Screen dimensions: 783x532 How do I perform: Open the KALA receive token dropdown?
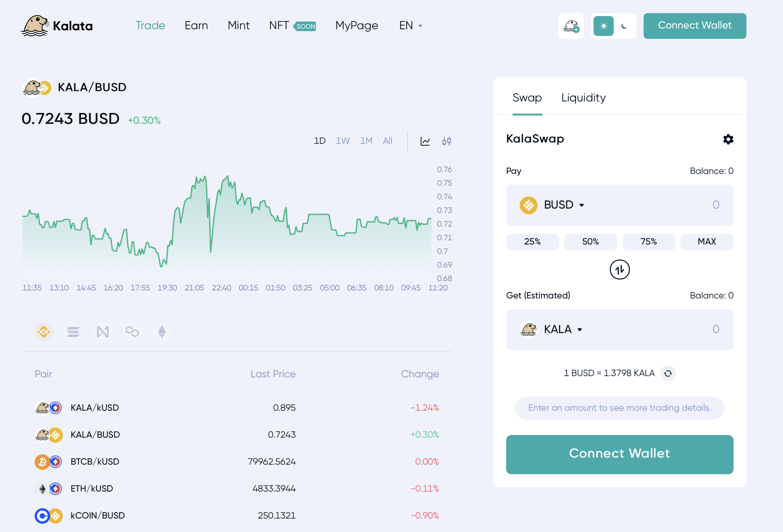[563, 329]
